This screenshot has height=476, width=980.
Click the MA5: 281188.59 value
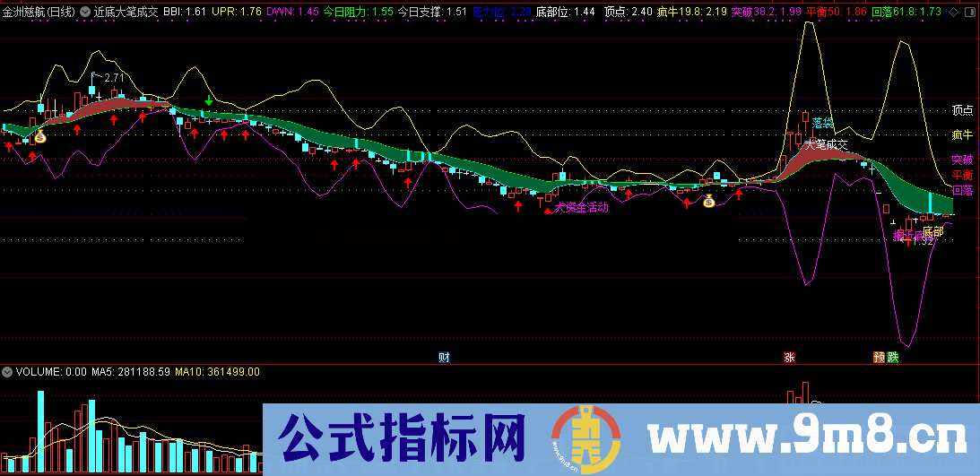tap(131, 372)
